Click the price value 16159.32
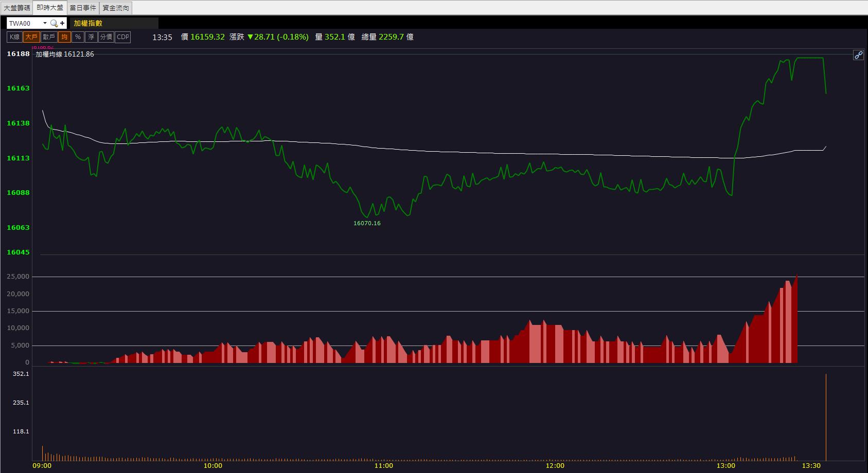The height and width of the screenshot is (473, 868). [x=207, y=37]
